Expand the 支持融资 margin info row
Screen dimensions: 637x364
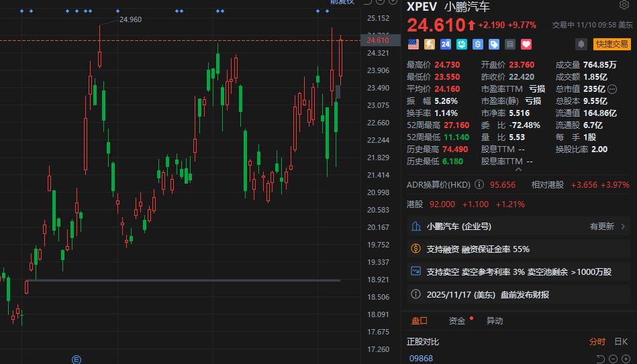478,249
